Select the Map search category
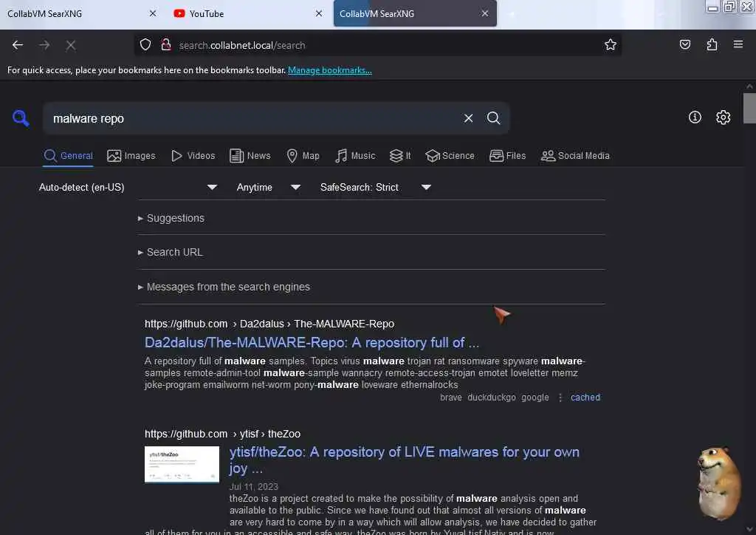Image resolution: width=756 pixels, height=535 pixels. 303,156
